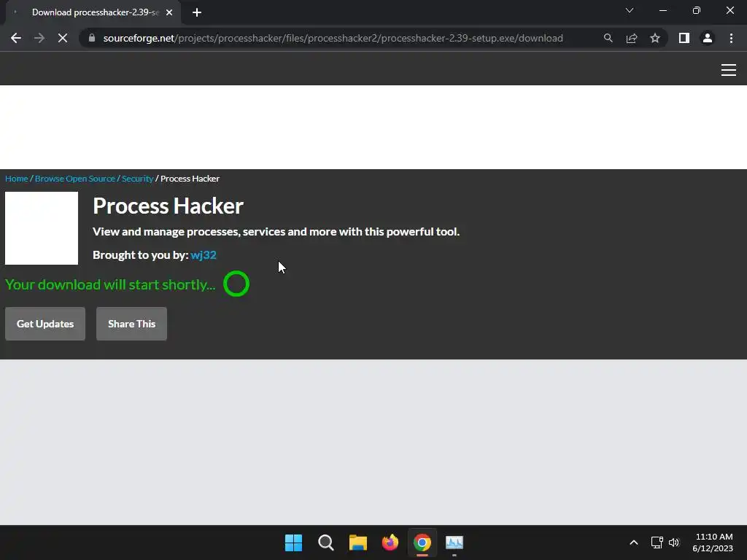Select the Download processhacker-2.39 tab

[93, 12]
